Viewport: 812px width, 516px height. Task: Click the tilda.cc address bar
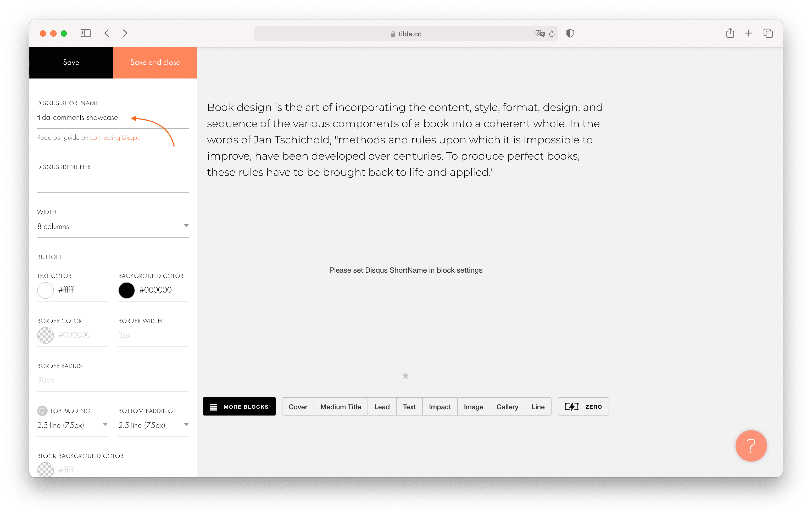tap(406, 34)
